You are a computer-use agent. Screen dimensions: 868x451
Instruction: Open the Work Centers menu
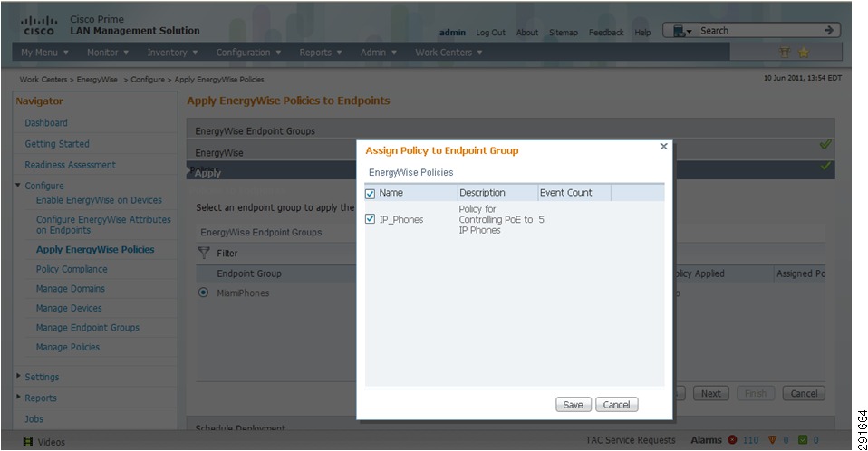448,52
